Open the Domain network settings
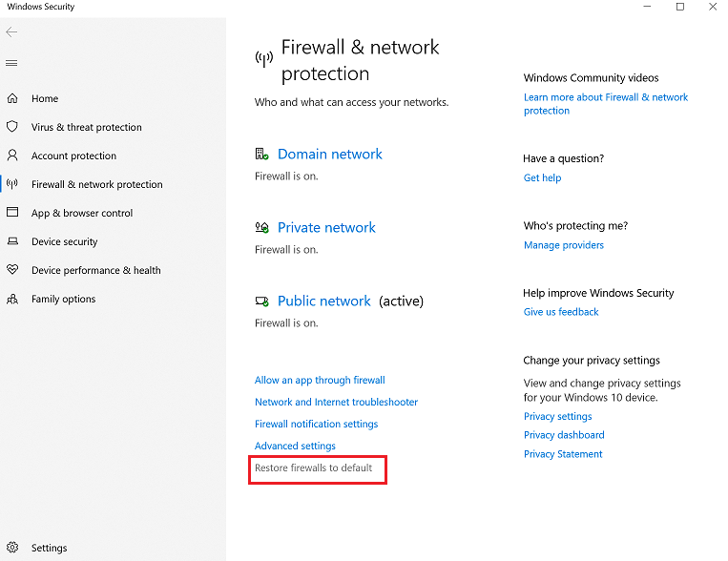The image size is (728, 561). point(329,154)
